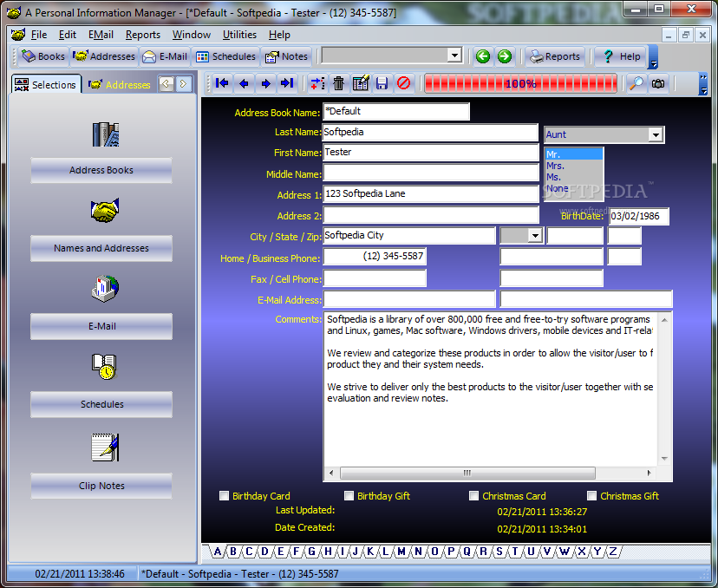The width and height of the screenshot is (718, 588).
Task: Click the handshake icon in sidebar
Action: pos(105,211)
